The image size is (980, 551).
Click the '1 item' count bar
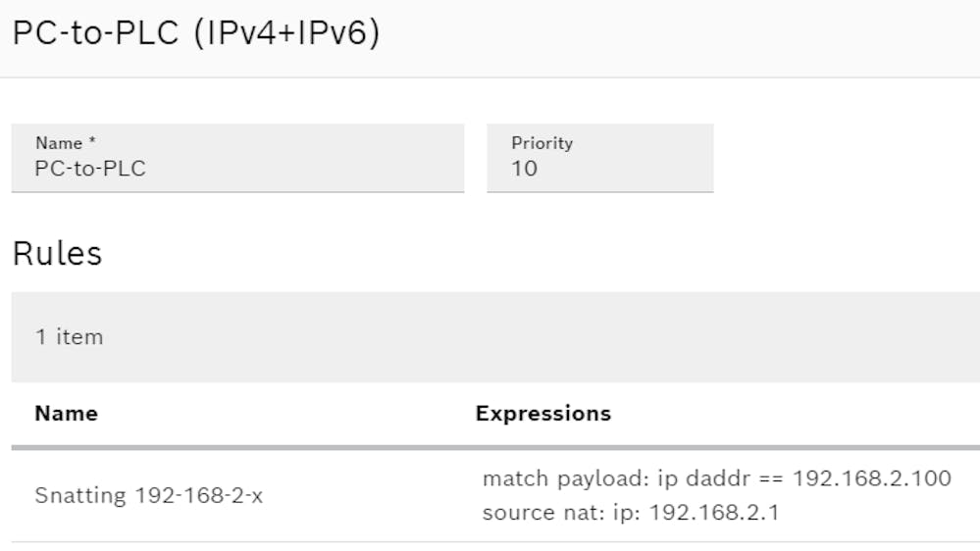[69, 337]
